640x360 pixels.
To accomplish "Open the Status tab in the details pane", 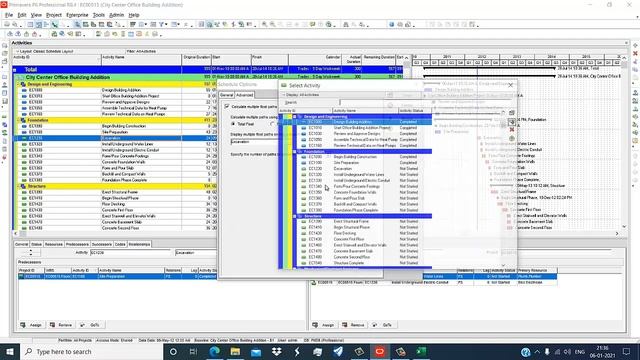I will point(36,244).
